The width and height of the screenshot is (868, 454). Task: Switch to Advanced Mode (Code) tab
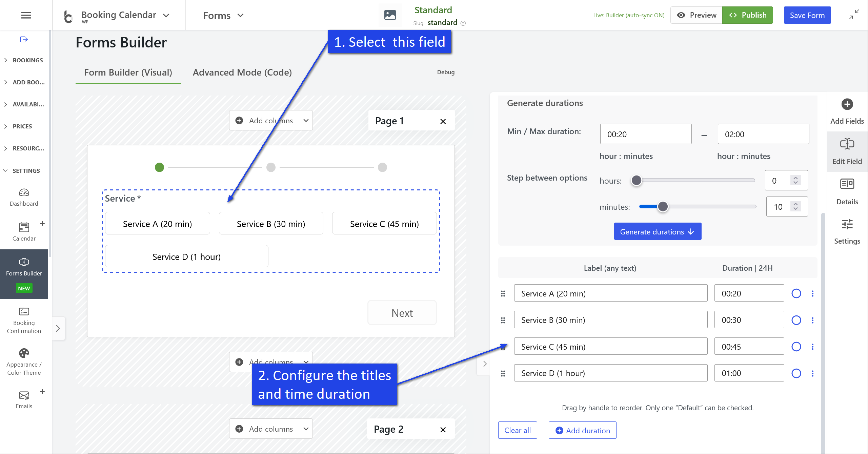pyautogui.click(x=242, y=73)
